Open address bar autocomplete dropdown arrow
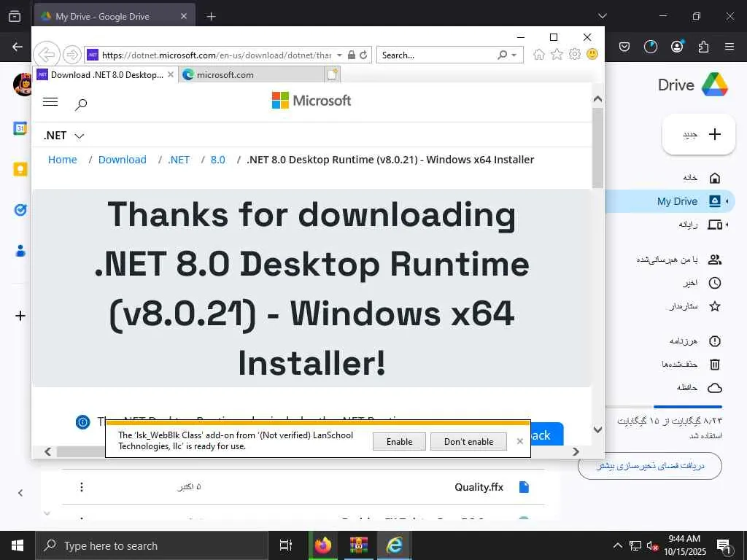The image size is (747, 560). click(339, 55)
